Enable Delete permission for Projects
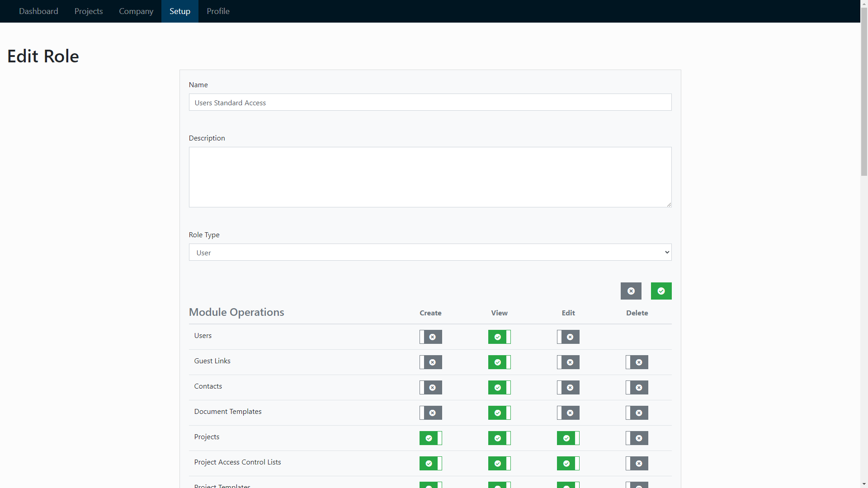868x488 pixels. click(x=637, y=438)
